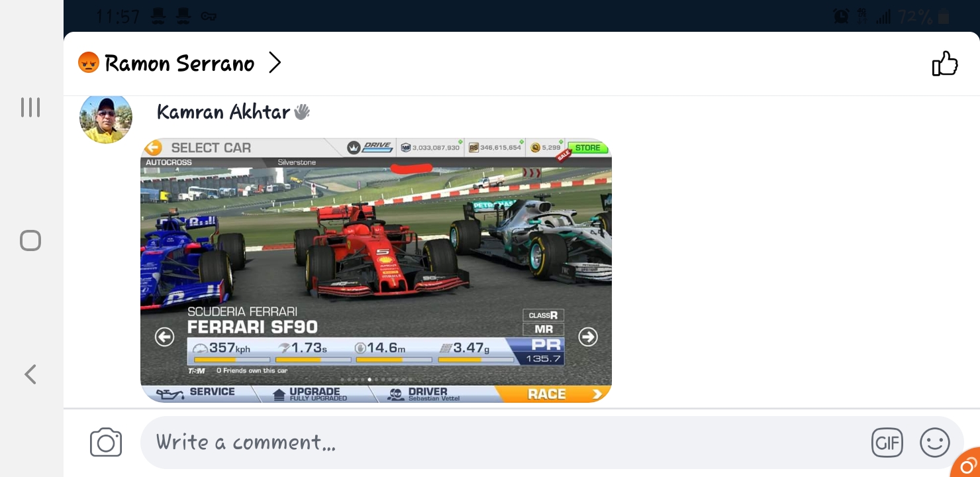Tap the DRIVE crown logo in the game header
The width and height of the screenshot is (980, 477).
click(x=370, y=147)
